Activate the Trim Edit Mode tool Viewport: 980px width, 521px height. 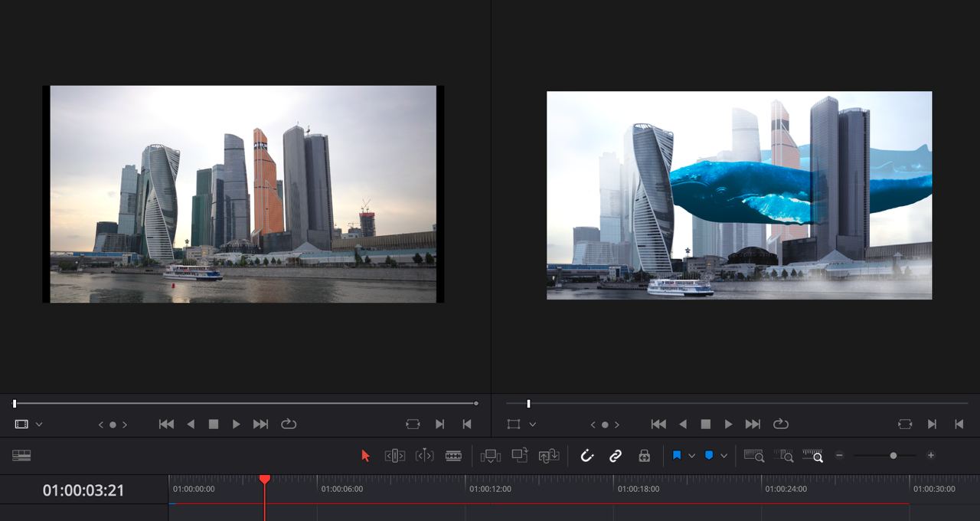coord(394,456)
